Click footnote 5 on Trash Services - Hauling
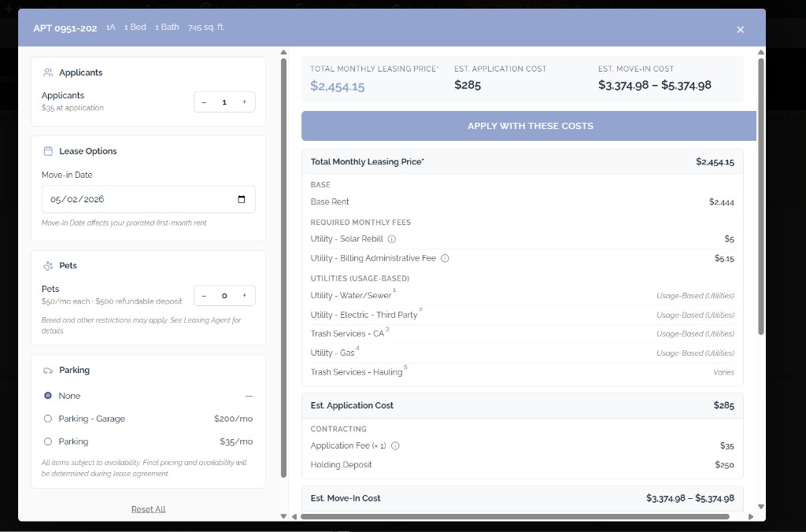The height and width of the screenshot is (532, 806). coord(405,368)
